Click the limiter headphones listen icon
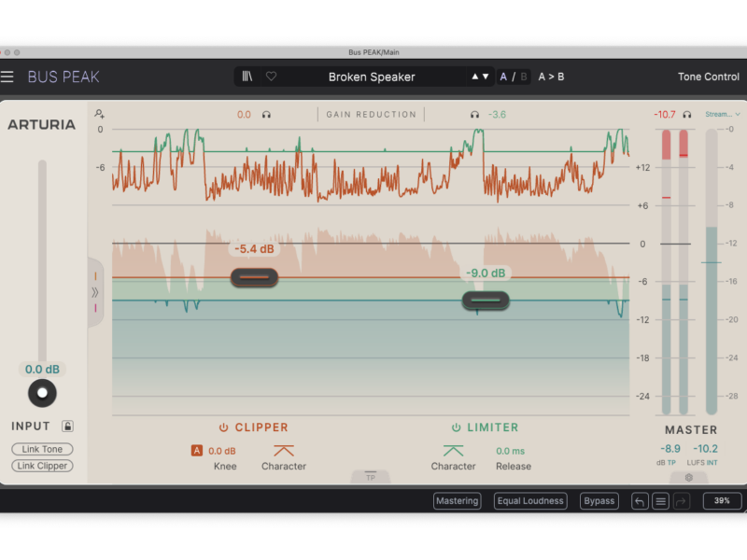 (x=475, y=115)
